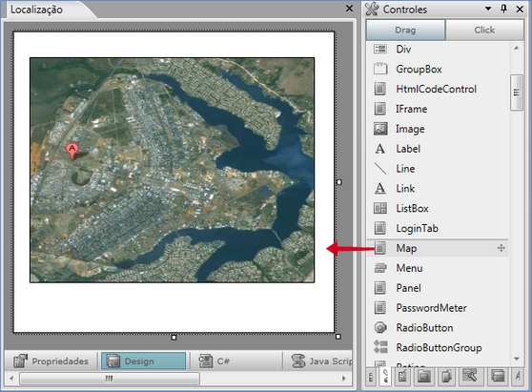The width and height of the screenshot is (532, 392).
Task: Select the IFrame control icon
Action: [x=380, y=109]
